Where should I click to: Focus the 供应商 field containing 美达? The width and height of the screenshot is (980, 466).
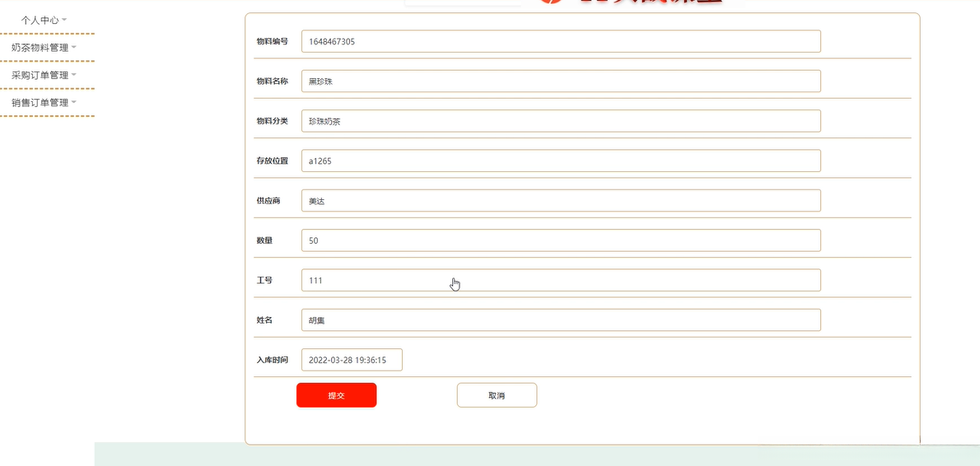[561, 201]
